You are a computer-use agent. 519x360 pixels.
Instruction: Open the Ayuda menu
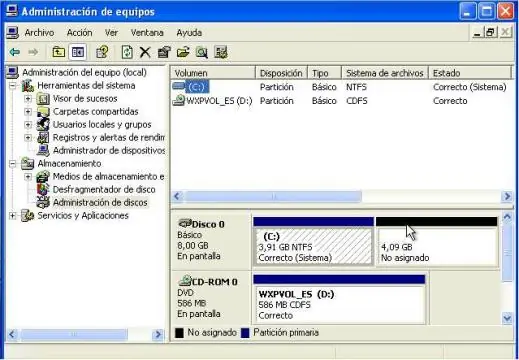[x=189, y=33]
